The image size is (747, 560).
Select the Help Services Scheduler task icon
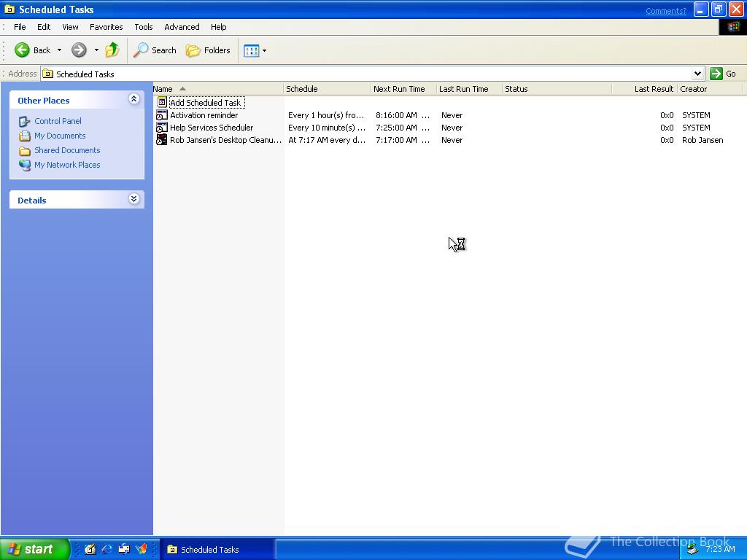click(x=162, y=127)
